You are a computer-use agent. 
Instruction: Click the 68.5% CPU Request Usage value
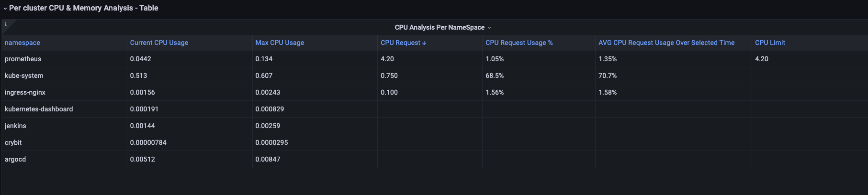pos(495,76)
